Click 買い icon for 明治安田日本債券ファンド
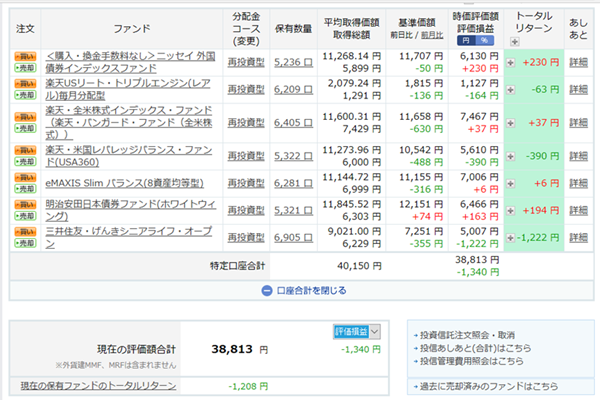Viewport: 600px width, 400px height. [x=24, y=203]
